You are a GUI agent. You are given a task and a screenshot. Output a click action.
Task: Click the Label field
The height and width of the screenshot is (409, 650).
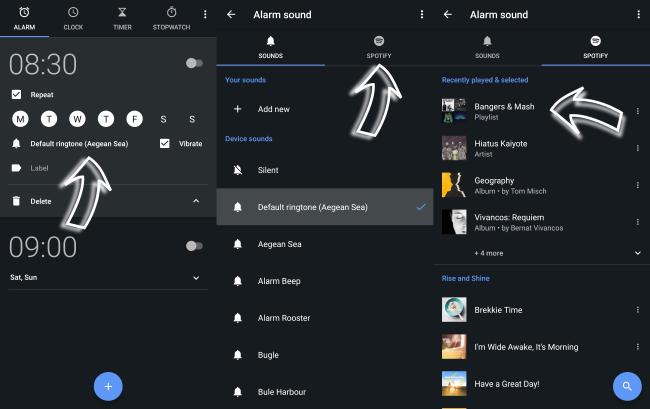point(39,168)
